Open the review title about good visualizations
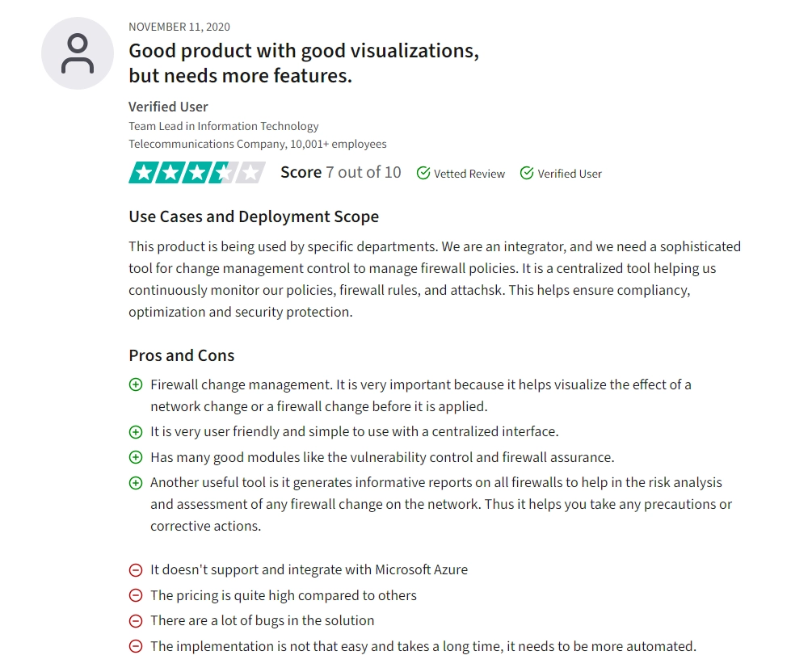 [303, 63]
